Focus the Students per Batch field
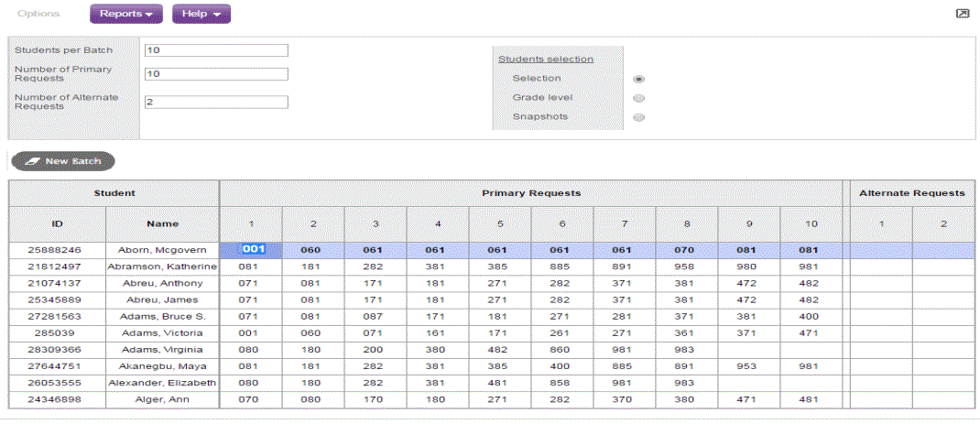This screenshot has width=980, height=424. click(216, 50)
